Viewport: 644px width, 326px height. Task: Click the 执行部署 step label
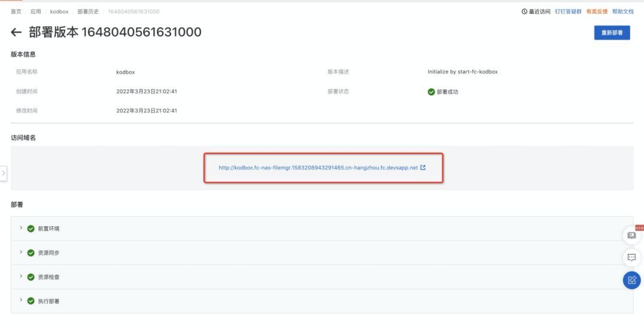(49, 301)
